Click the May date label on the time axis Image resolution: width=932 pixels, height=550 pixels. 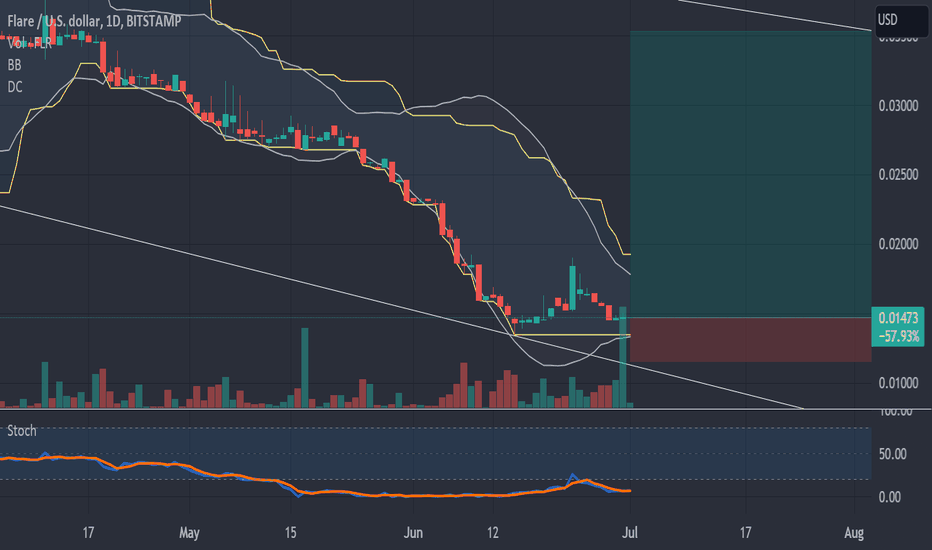[x=189, y=533]
